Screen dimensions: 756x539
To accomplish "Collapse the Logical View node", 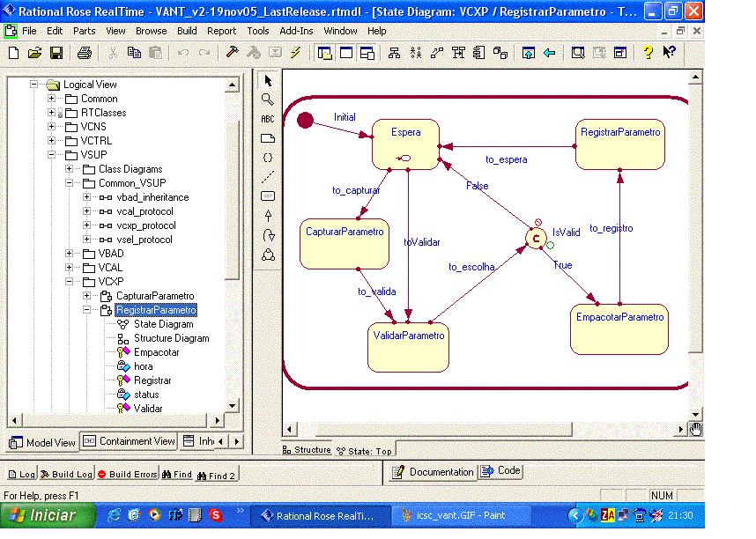I will coord(33,85).
